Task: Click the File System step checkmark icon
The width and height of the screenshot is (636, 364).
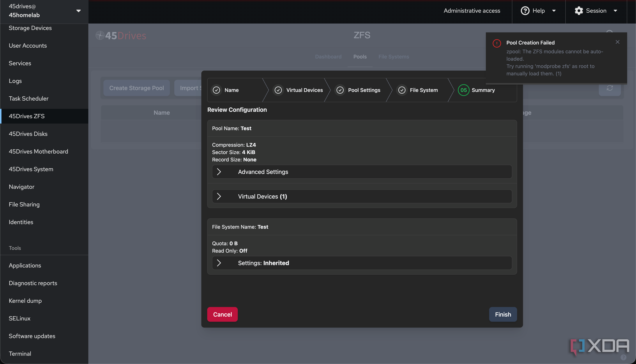Action: [x=402, y=90]
